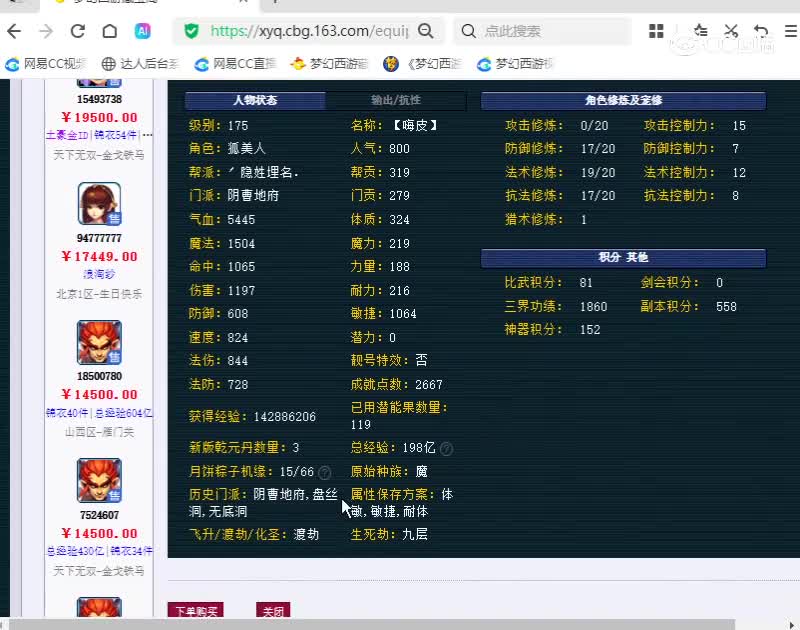This screenshot has width=800, height=630.
Task: Open the grid/apps icon in the toolbar
Action: pos(655,31)
